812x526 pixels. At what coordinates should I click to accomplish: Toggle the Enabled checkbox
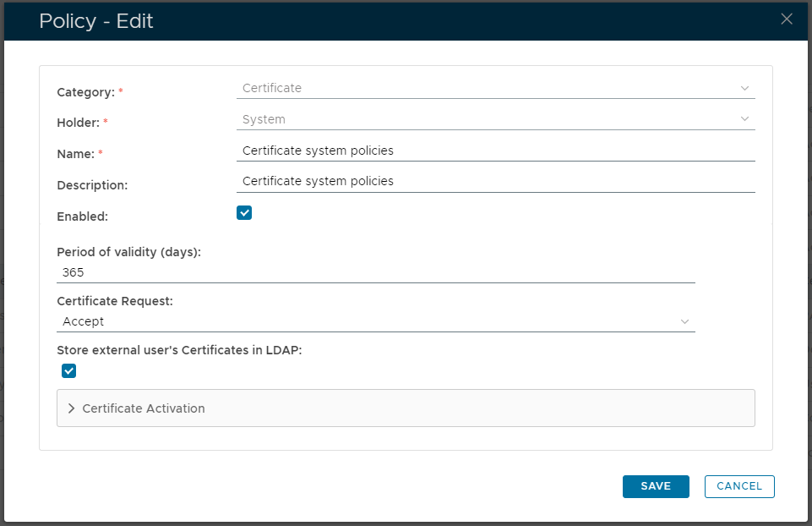(244, 213)
